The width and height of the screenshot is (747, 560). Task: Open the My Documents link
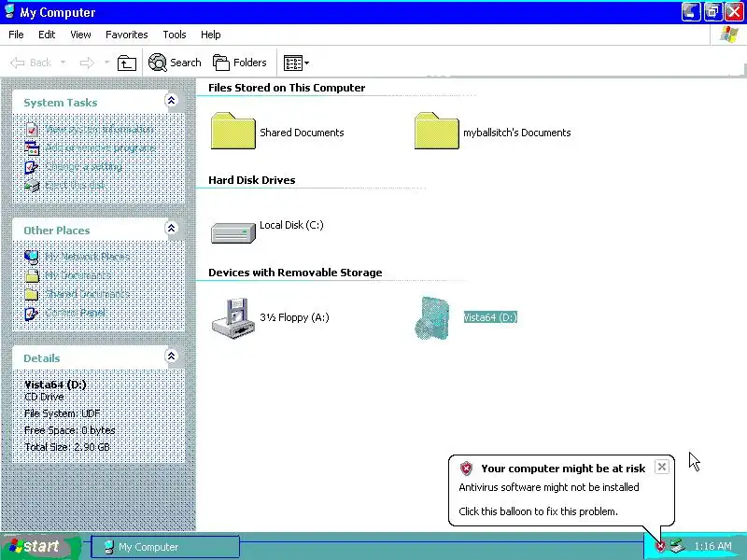pyautogui.click(x=78, y=275)
